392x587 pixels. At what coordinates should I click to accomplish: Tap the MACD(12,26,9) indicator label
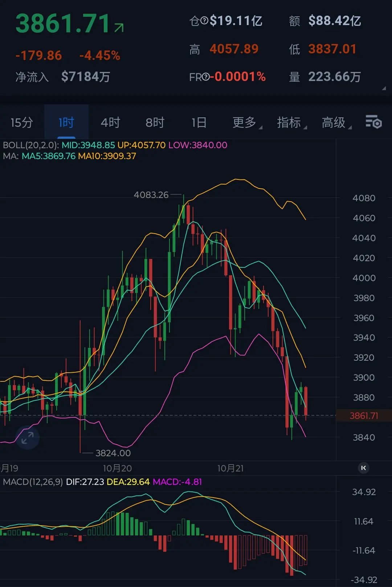click(33, 482)
